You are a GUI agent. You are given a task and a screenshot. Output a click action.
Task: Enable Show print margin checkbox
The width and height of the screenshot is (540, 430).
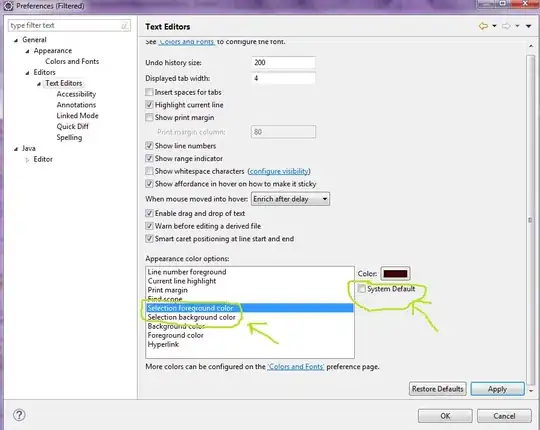149,117
